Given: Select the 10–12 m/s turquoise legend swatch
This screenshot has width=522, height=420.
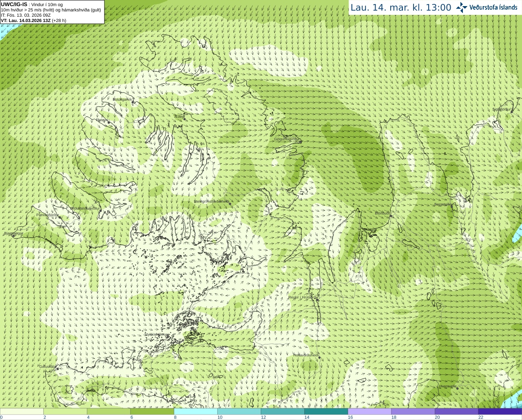Looking at the screenshot, I should 239,411.
